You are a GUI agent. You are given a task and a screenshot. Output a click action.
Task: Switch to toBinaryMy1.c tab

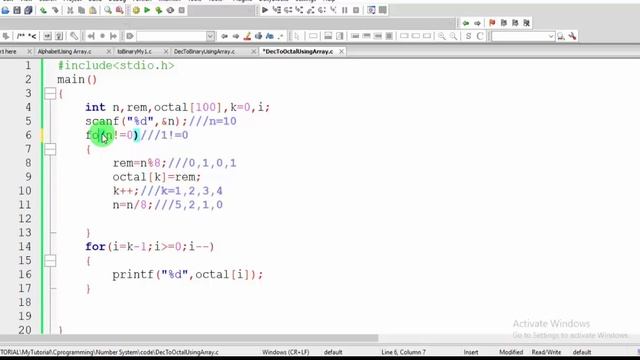pos(134,51)
